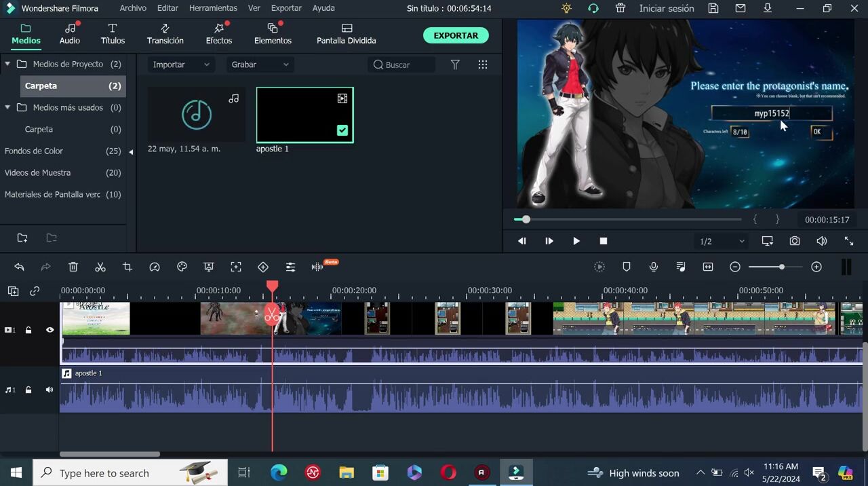Open the Grabar dropdown

coord(260,64)
